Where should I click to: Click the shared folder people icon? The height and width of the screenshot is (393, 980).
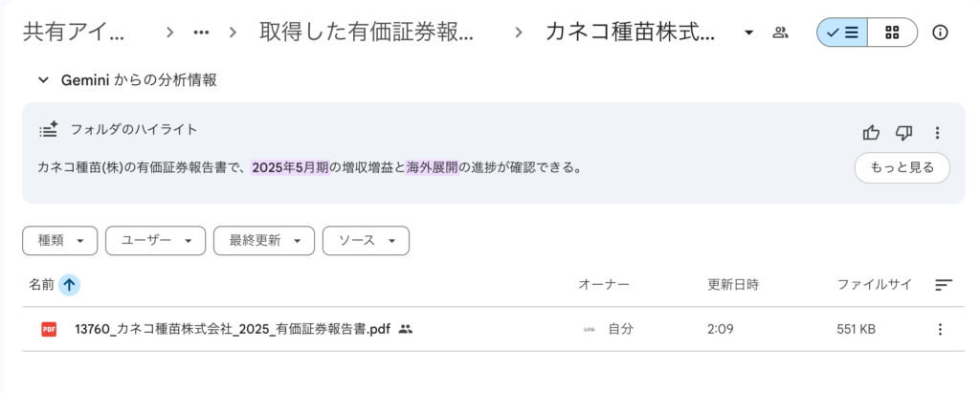click(x=780, y=33)
